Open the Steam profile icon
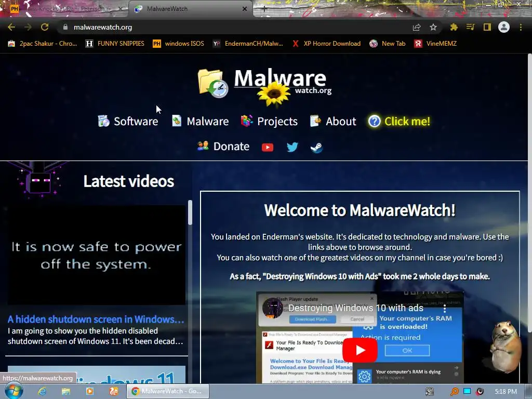Image resolution: width=532 pixels, height=399 pixels. 316,147
